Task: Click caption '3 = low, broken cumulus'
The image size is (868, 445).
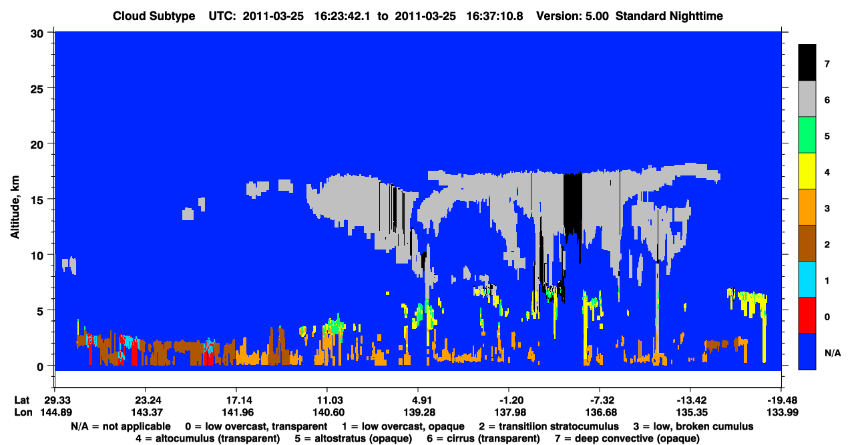Action: click(693, 426)
